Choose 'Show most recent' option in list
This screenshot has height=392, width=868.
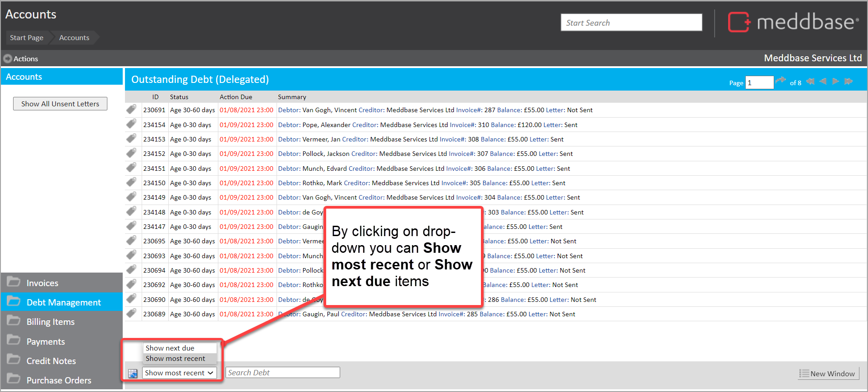point(175,359)
